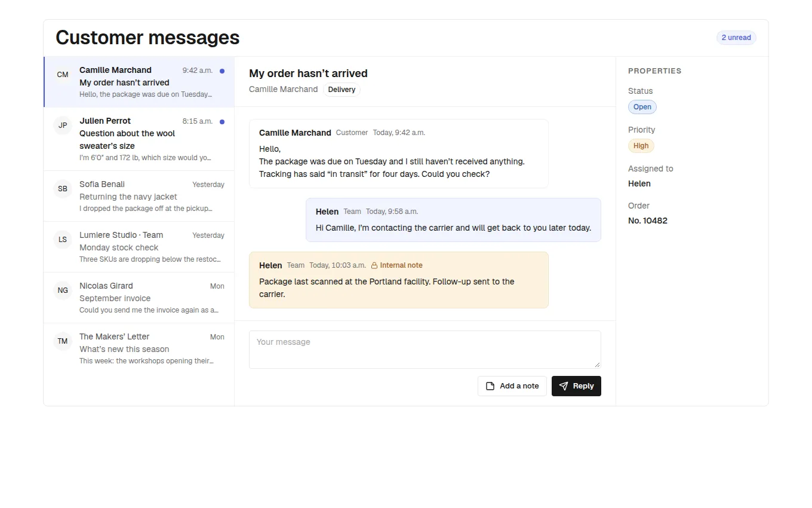Click the PROPERTIES panel heading

pyautogui.click(x=654, y=71)
